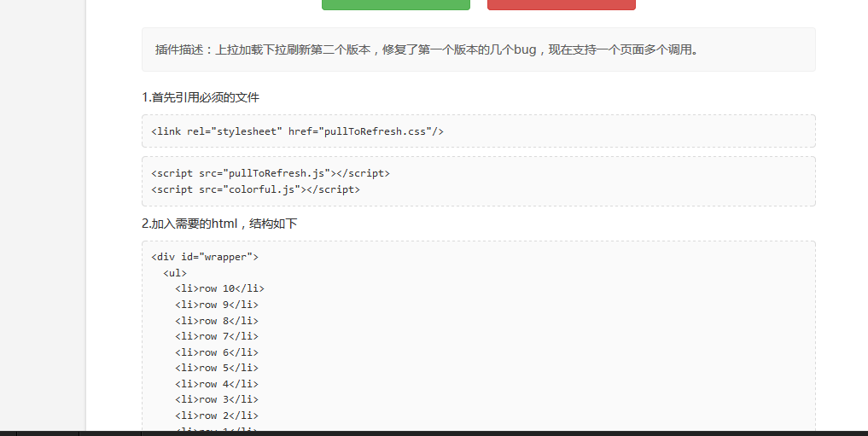Click the "<li>row 4</li>" line
Image resolution: width=868 pixels, height=436 pixels.
(x=217, y=383)
